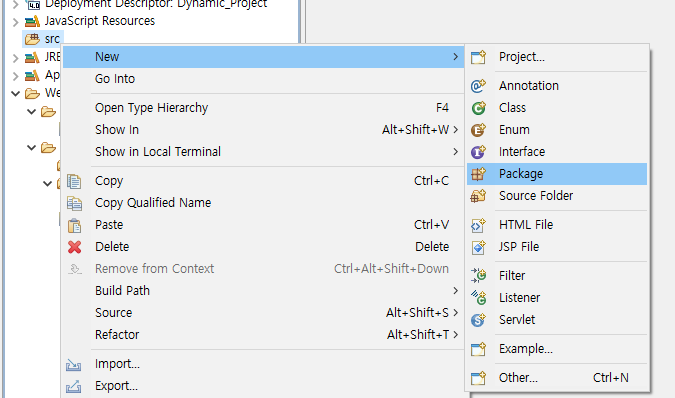
Task: Choose Copy from the context menu
Action: coord(263,181)
